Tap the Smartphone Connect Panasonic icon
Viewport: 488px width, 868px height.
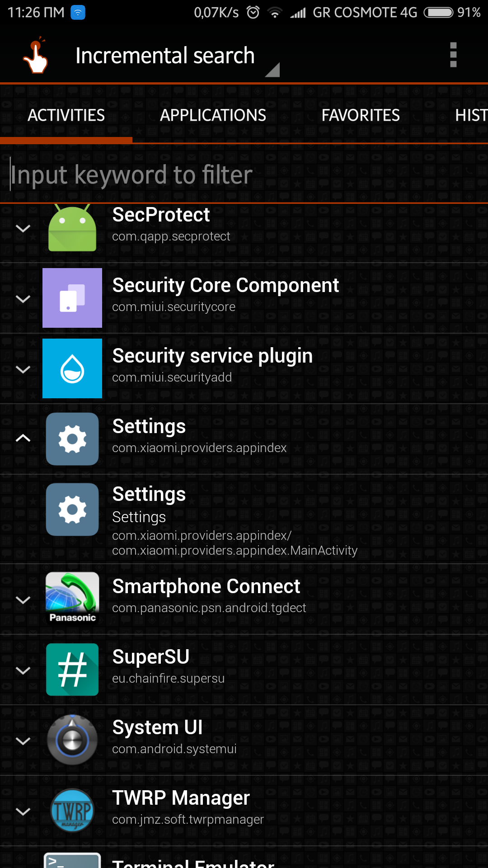tap(72, 599)
